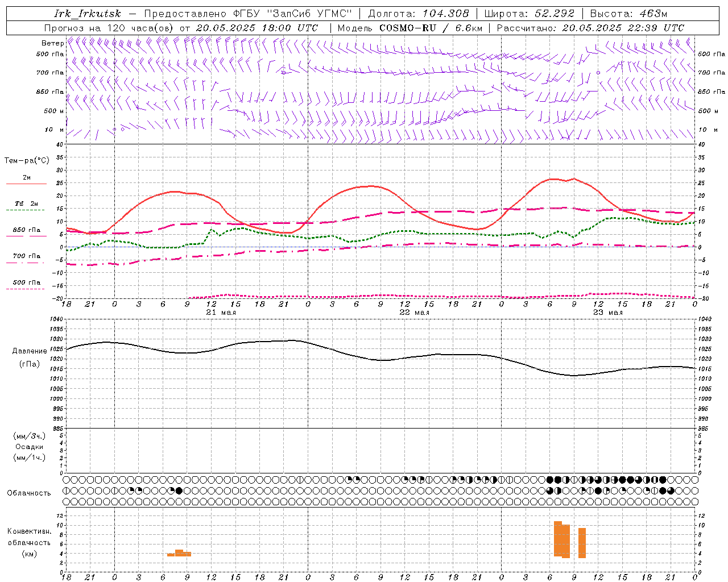
Task: Click the forecast start time 20.05.2025 18:00 UTC
Action: tap(257, 28)
